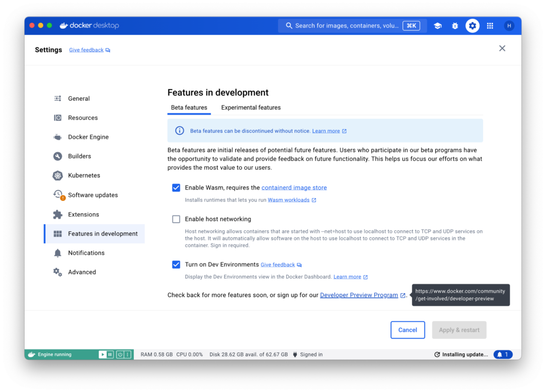Click the Settings gear icon in header
Screen dimensions: 546x392
click(472, 26)
